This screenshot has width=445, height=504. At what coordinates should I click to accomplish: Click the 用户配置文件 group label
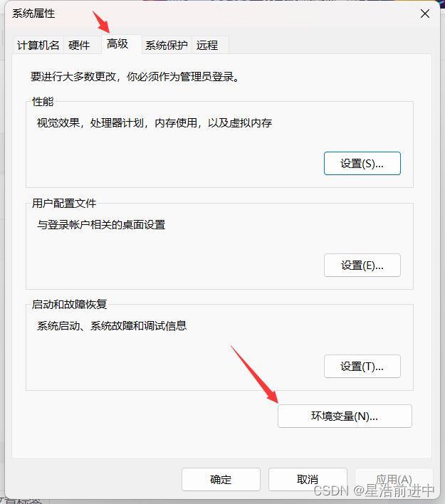64,203
